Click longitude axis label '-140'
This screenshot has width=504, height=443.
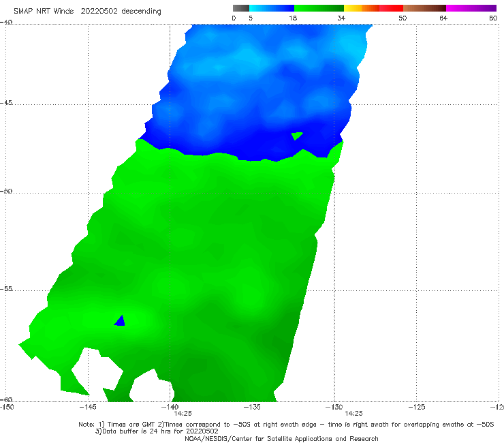click(x=170, y=408)
